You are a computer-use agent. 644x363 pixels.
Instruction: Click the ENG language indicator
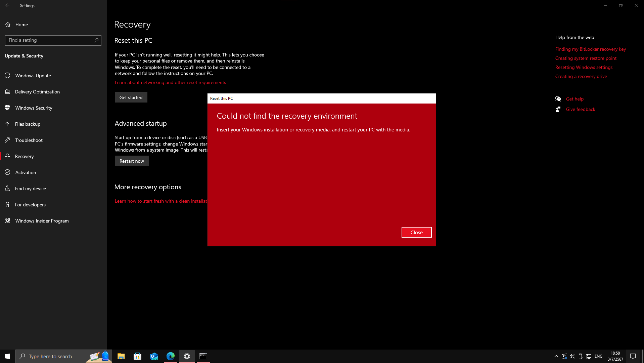pyautogui.click(x=598, y=356)
